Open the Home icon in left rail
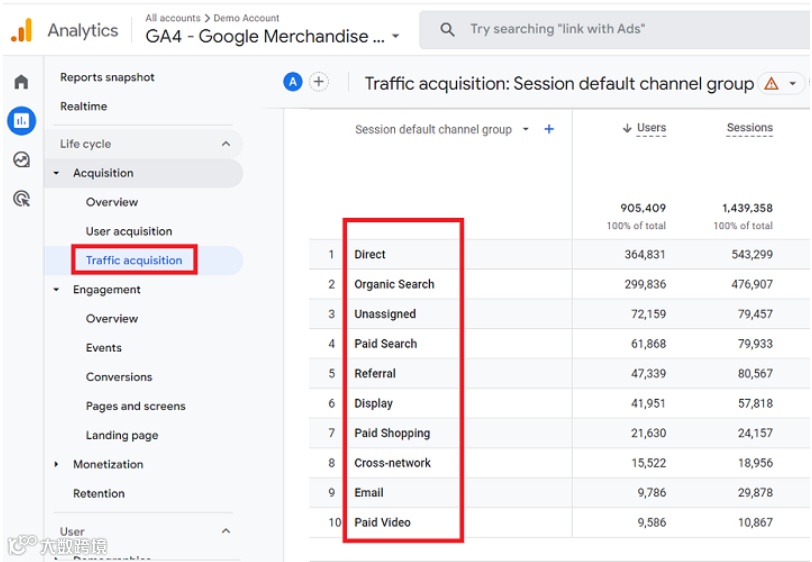 (21, 82)
